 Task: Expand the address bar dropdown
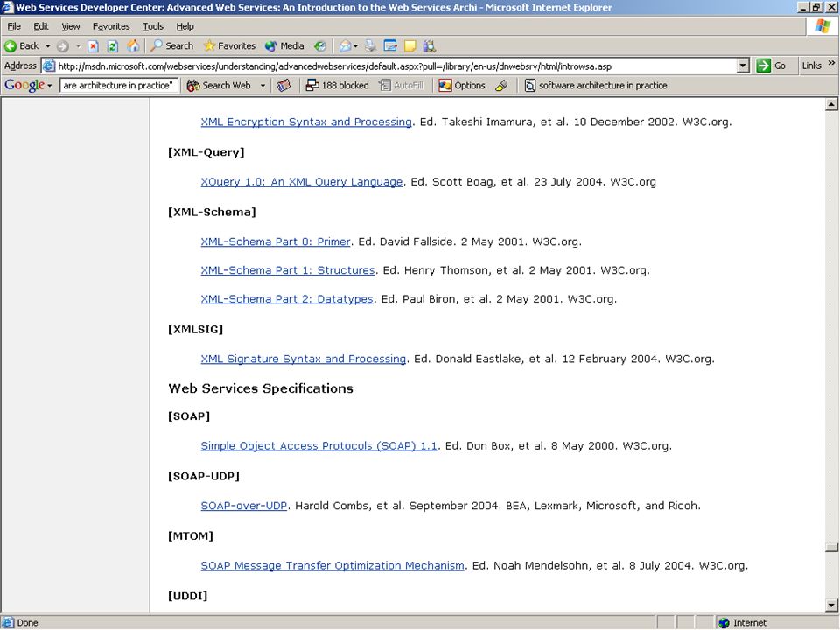click(743, 66)
